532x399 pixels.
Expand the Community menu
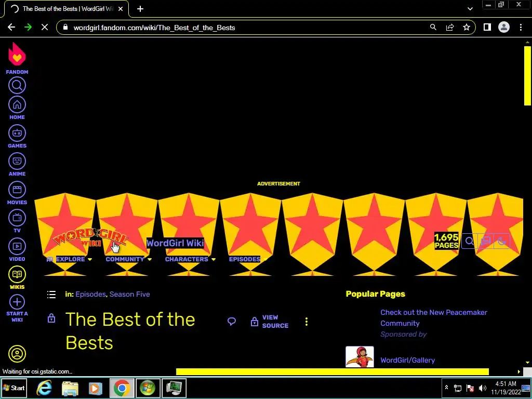129,259
